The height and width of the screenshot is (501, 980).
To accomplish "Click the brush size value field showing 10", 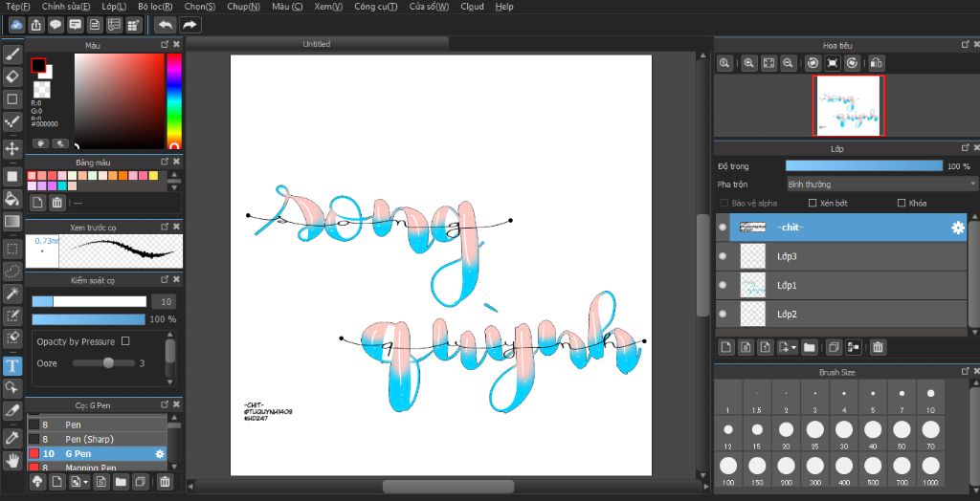I will point(164,302).
